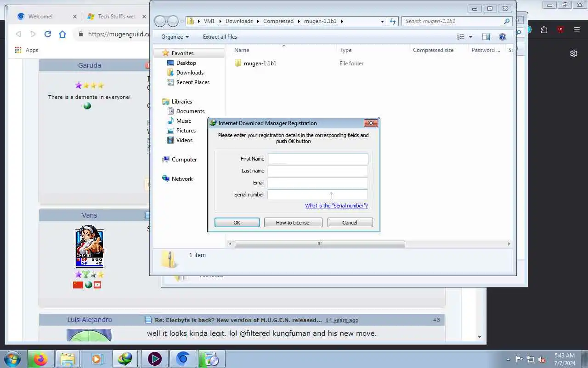Click the browser home icon
Screen dimensions: 588x368
point(62,34)
